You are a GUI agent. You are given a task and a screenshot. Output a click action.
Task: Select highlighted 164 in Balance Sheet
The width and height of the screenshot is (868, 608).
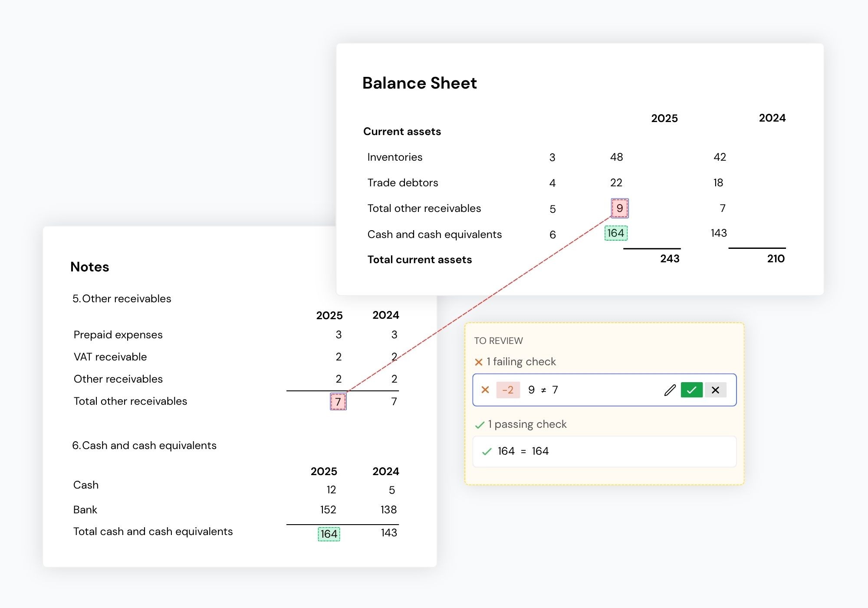coord(616,233)
